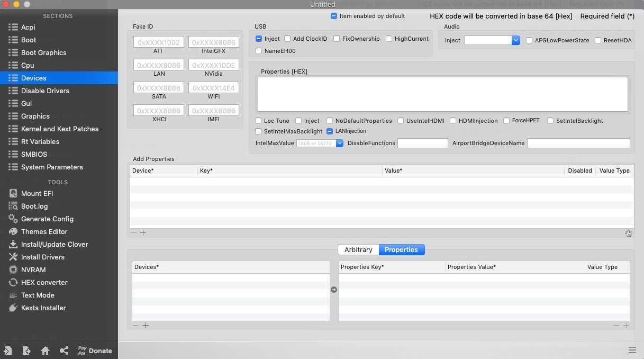The image size is (644, 359).
Task: Add a property in Properties Key table
Action: pyautogui.click(x=626, y=325)
